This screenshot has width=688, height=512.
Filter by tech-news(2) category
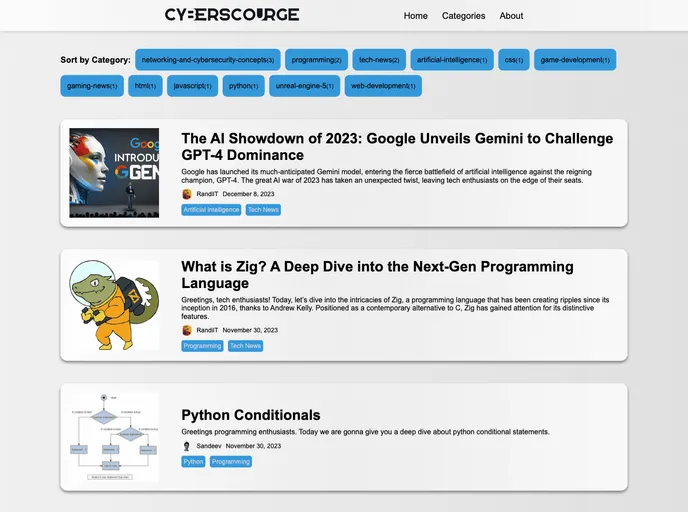[379, 60]
